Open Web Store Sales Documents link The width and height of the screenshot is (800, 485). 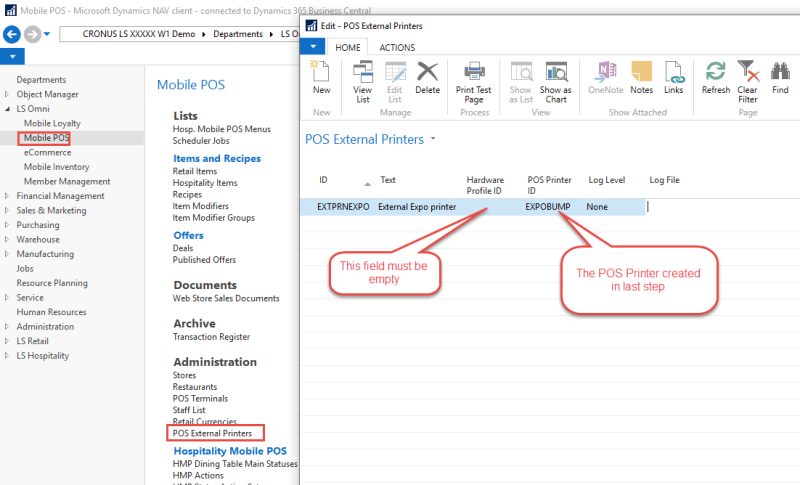tap(226, 298)
